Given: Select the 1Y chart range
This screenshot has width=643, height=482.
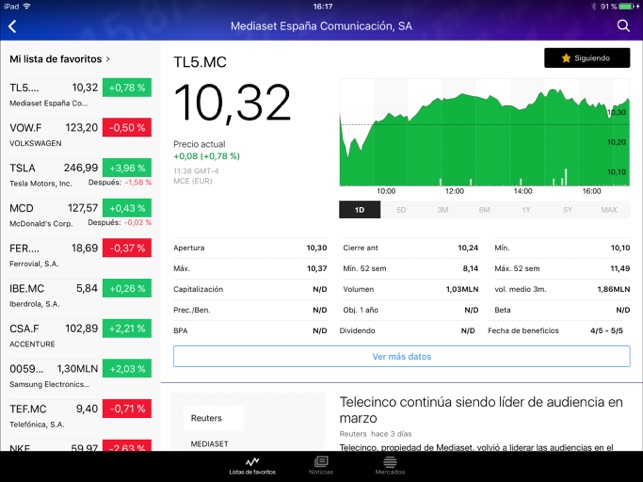Looking at the screenshot, I should (x=526, y=210).
